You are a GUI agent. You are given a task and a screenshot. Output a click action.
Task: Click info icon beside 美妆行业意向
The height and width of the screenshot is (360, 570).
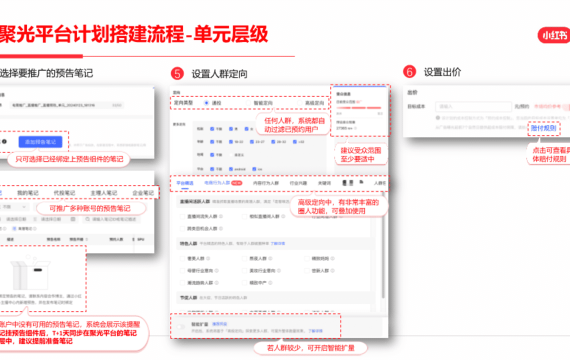tap(279, 271)
